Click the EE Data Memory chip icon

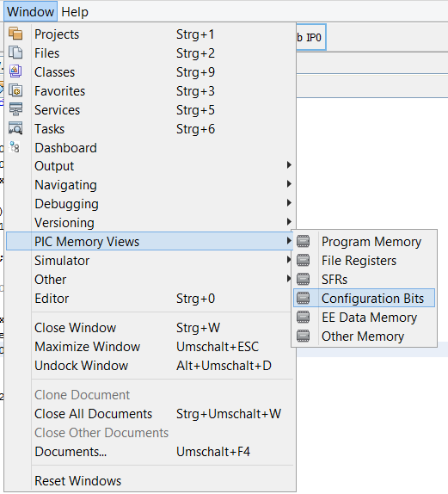tap(304, 317)
